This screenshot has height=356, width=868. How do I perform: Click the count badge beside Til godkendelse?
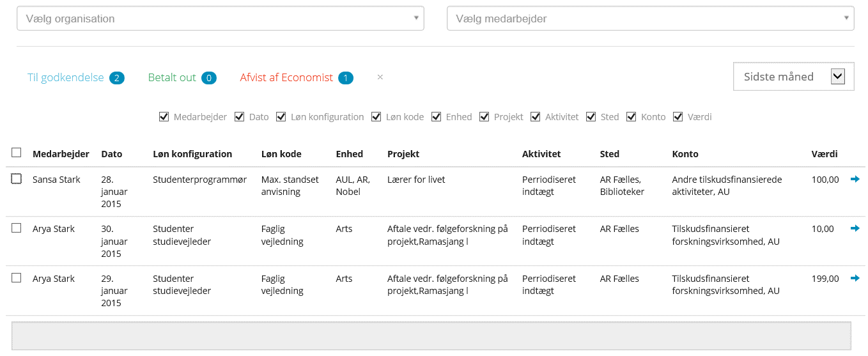[116, 78]
